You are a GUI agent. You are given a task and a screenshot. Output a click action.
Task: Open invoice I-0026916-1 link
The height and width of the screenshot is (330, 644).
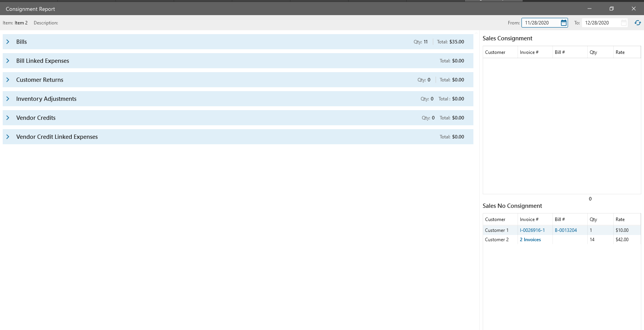point(532,230)
